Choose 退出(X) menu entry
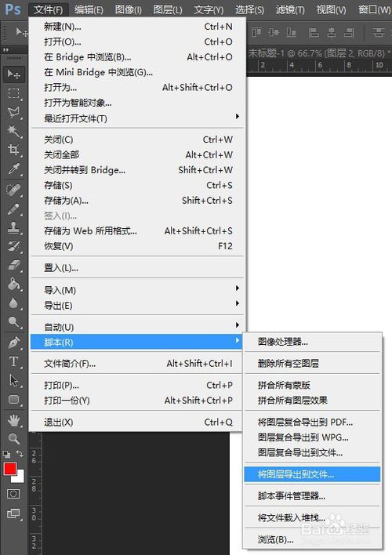 [x=137, y=423]
